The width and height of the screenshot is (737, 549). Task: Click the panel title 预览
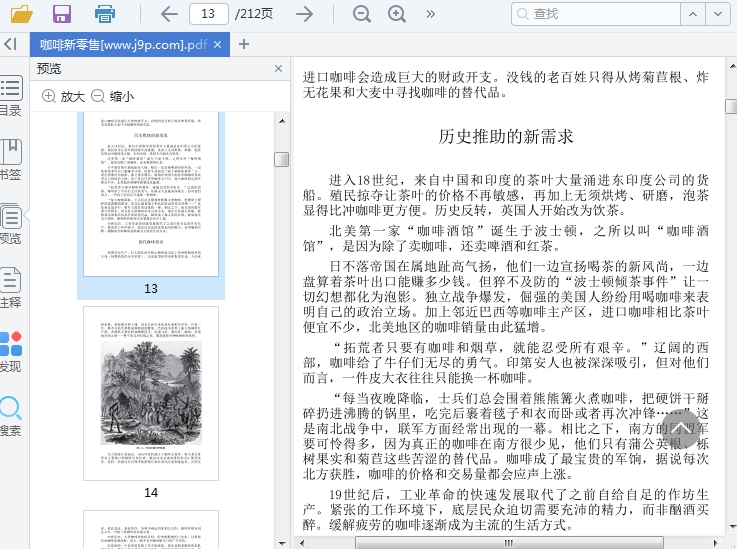coord(49,69)
